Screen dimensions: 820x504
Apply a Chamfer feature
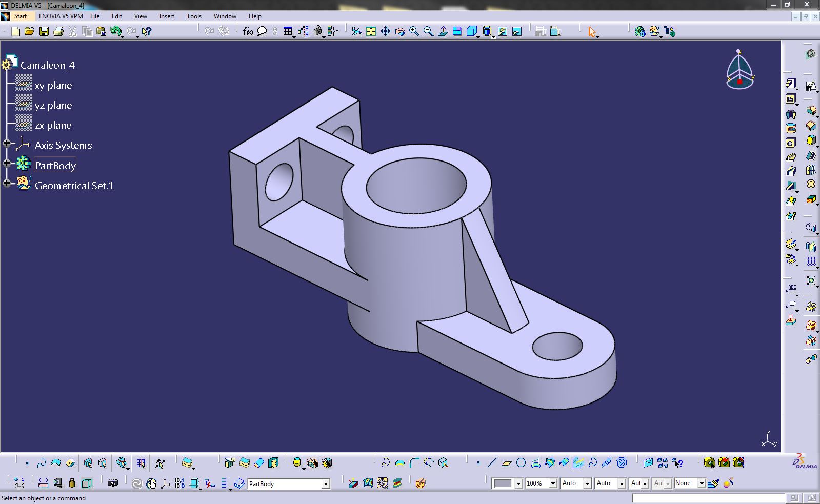[x=811, y=125]
